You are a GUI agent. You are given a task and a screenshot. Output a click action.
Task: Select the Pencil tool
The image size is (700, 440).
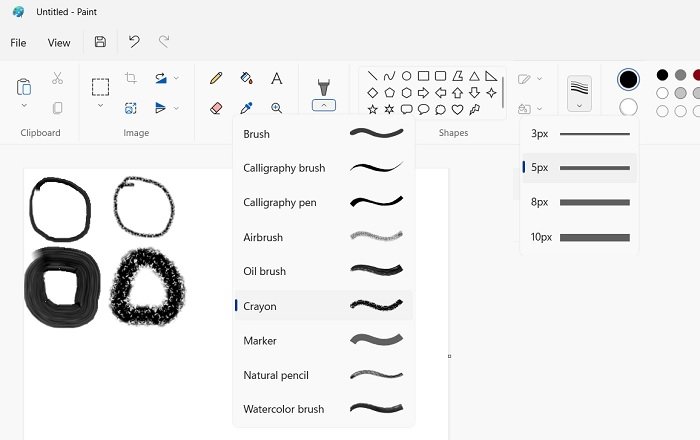point(216,78)
